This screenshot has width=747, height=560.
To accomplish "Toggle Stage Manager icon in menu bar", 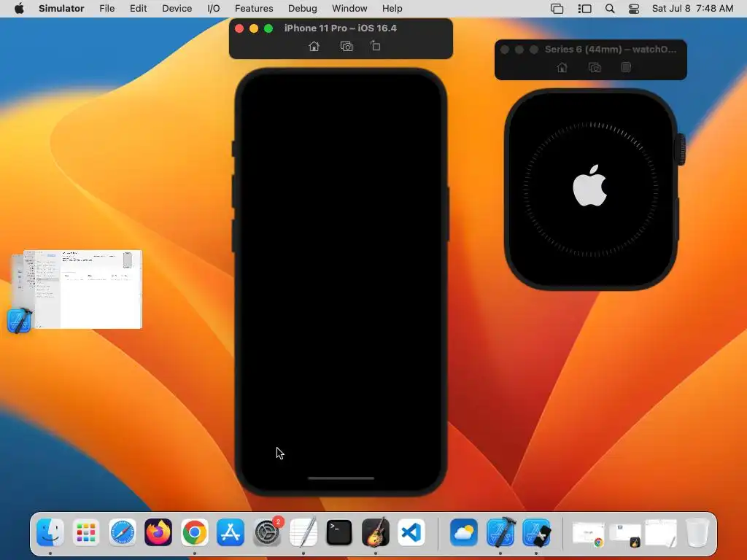I will coord(584,9).
